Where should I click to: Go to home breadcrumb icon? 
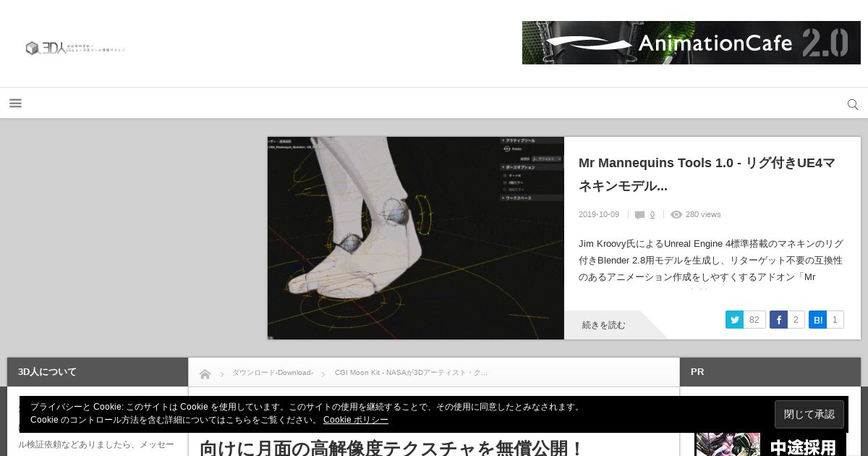pos(205,373)
